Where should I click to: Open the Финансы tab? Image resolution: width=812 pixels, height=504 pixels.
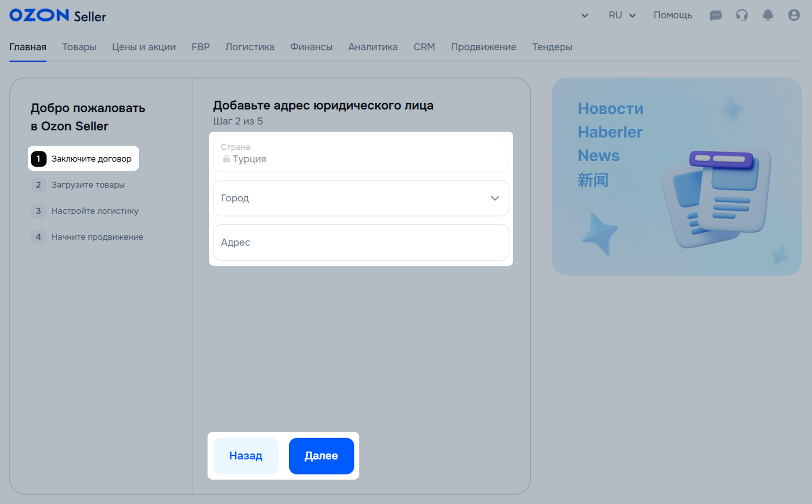(x=311, y=47)
